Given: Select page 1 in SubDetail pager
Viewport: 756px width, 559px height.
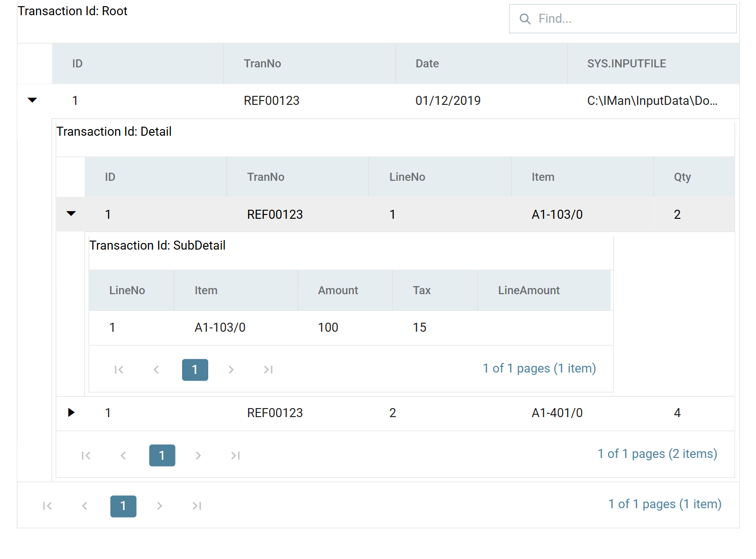Looking at the screenshot, I should tap(195, 370).
